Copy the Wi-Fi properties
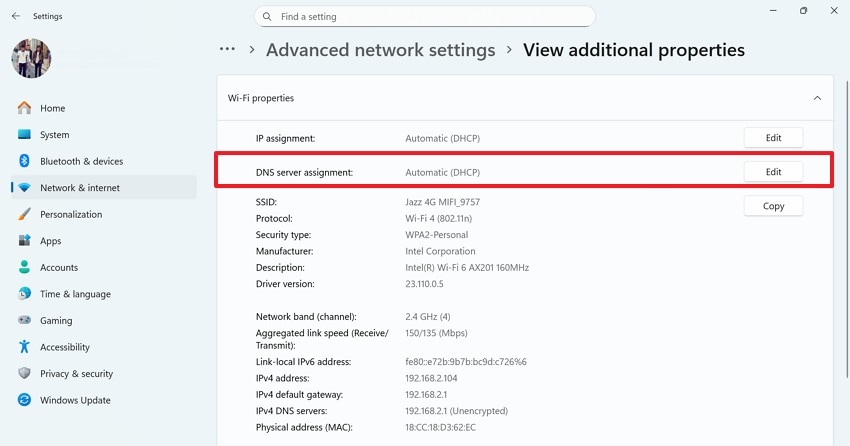Screen dimensions: 850x446 point(773,206)
